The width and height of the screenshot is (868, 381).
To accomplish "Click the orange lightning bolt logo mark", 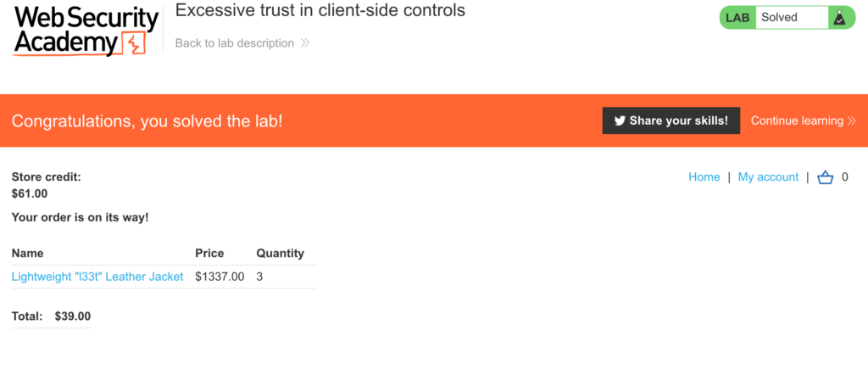I will [133, 43].
